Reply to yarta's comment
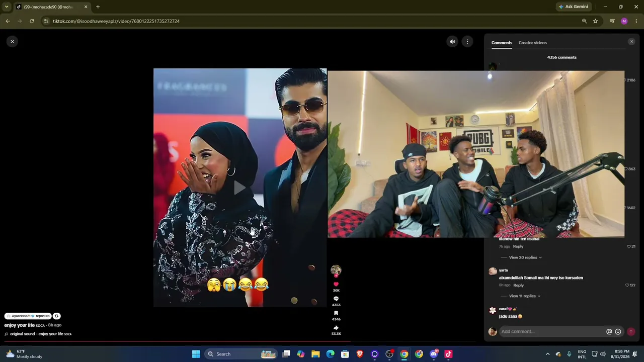This screenshot has width=644, height=362. pyautogui.click(x=518, y=285)
